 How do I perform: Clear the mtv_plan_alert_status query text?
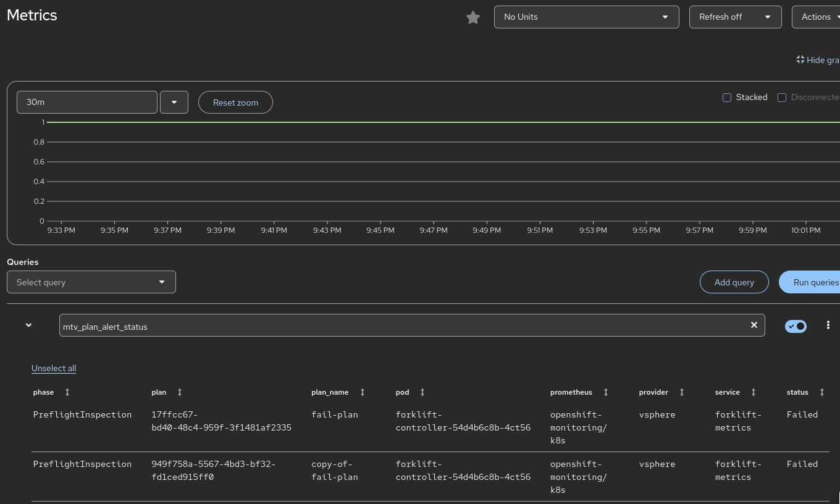pyautogui.click(x=754, y=325)
